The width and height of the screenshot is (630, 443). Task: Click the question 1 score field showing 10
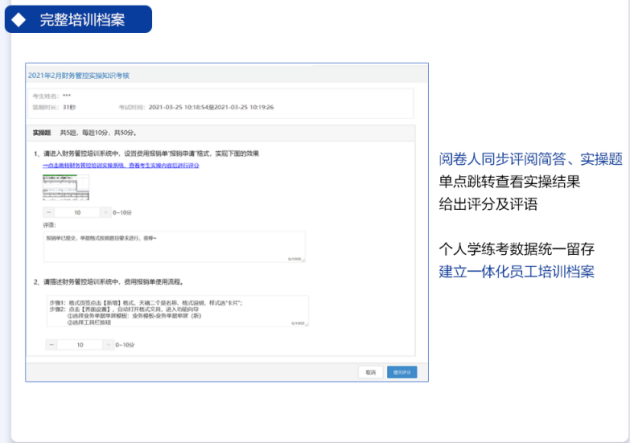tap(78, 212)
